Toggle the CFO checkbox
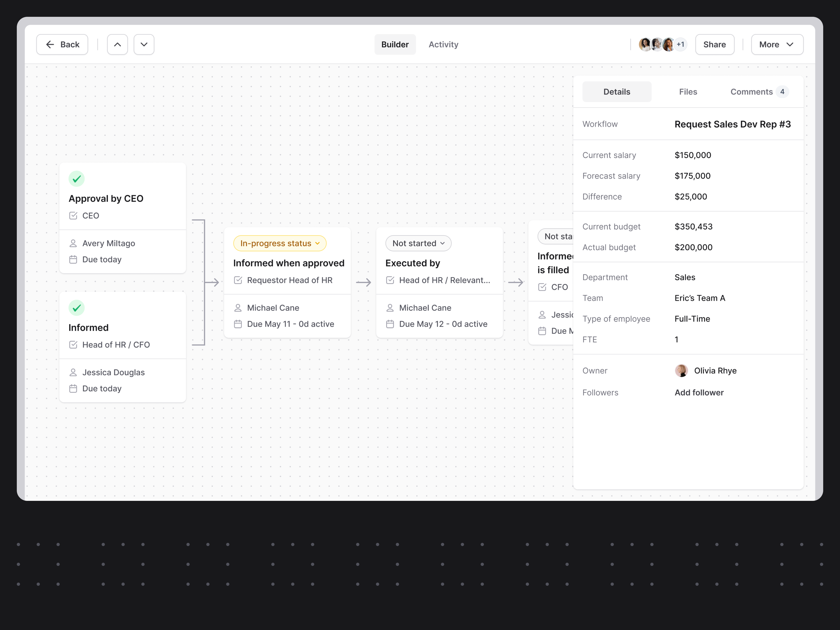The image size is (840, 630). point(542,287)
